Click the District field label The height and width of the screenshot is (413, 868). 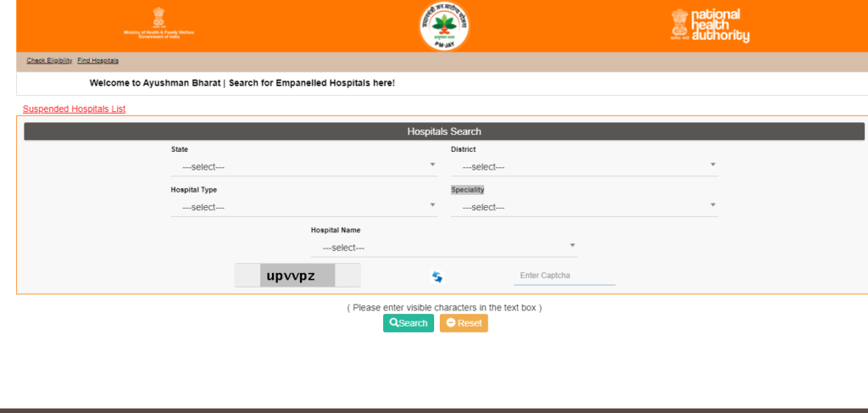click(x=464, y=149)
